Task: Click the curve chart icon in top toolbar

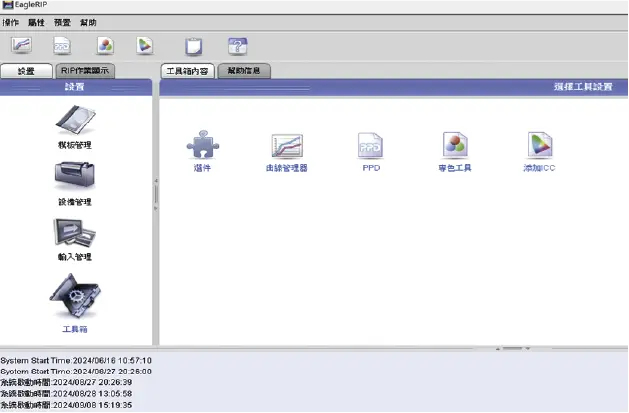Action: pyautogui.click(x=22, y=45)
